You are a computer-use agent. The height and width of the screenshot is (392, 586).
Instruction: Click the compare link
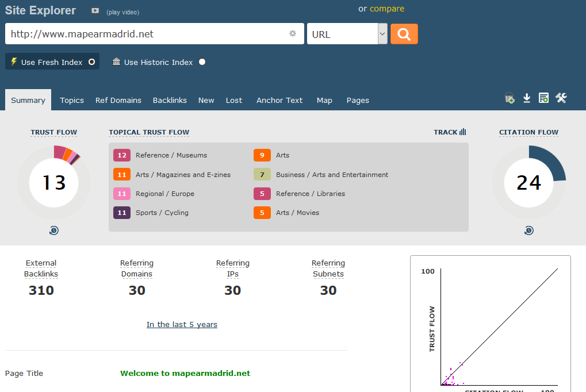click(x=386, y=9)
